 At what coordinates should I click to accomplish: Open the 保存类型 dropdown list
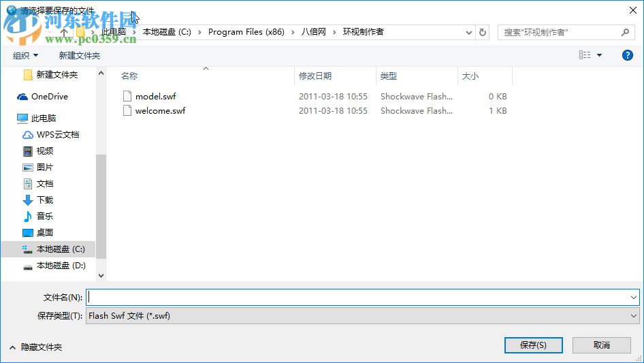pyautogui.click(x=633, y=316)
